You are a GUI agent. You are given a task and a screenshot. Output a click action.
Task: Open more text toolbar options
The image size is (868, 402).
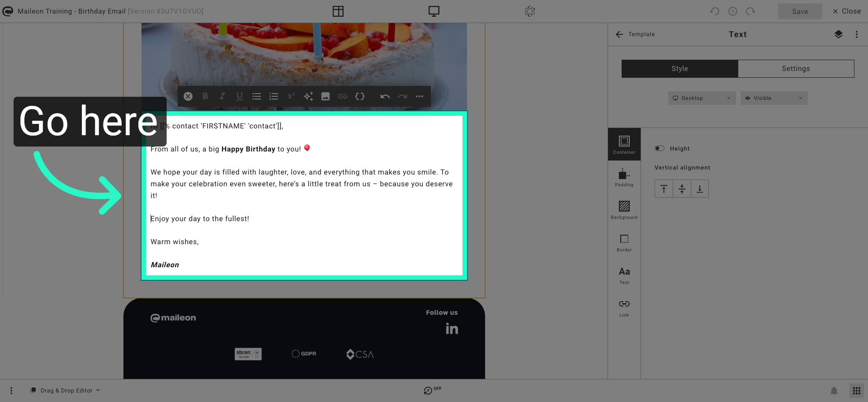tap(420, 96)
